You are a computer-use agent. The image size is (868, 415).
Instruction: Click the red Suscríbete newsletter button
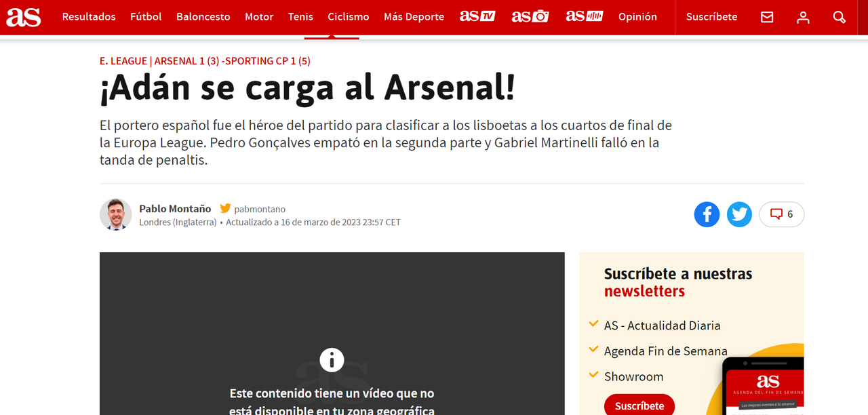coord(639,406)
